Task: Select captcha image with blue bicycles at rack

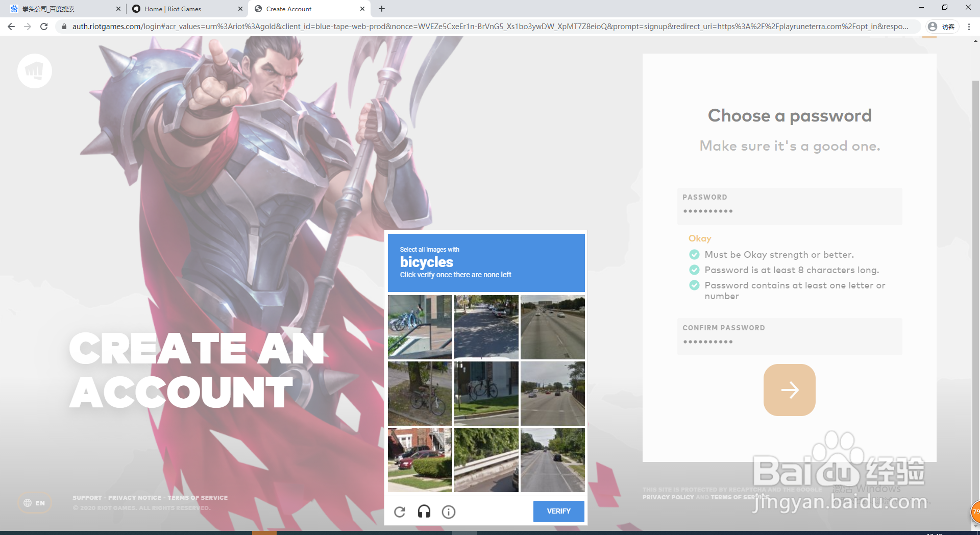Action: click(420, 327)
